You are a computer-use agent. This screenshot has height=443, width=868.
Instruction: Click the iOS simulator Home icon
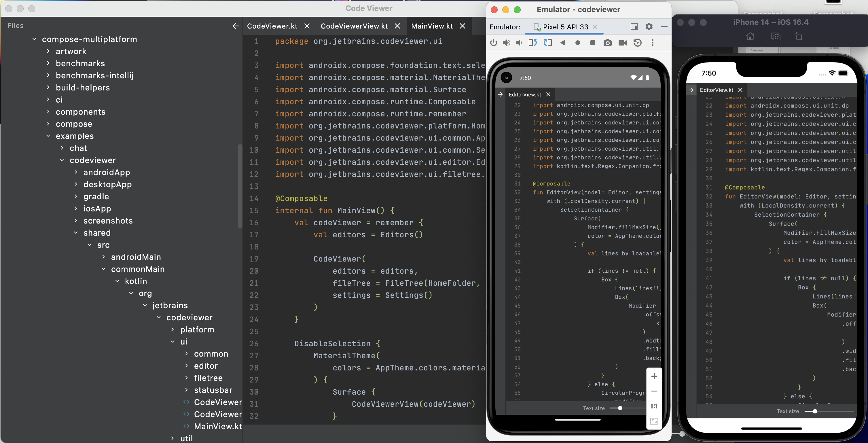pos(750,36)
